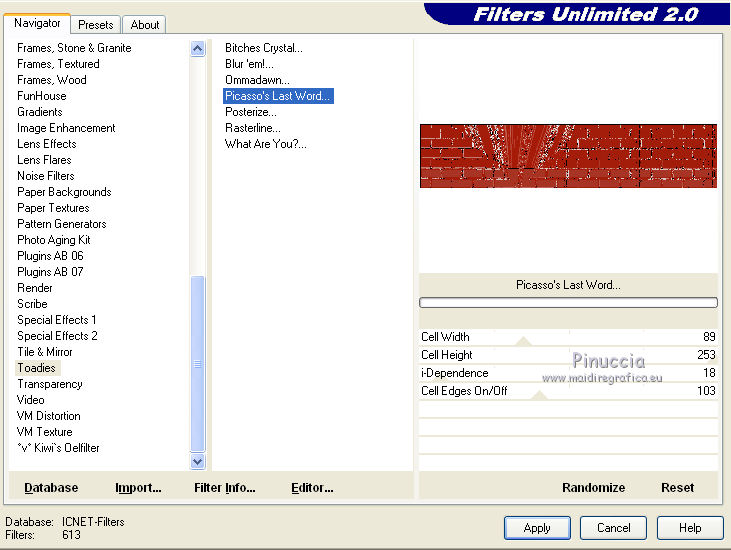This screenshot has width=731, height=550.
Task: Click the category list scroll-up arrow
Action: (x=198, y=48)
